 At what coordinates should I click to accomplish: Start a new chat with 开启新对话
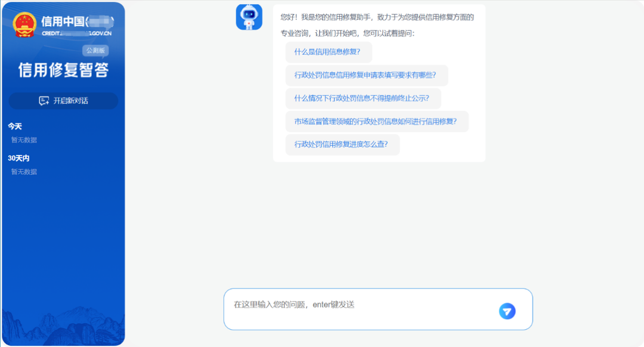tap(63, 101)
